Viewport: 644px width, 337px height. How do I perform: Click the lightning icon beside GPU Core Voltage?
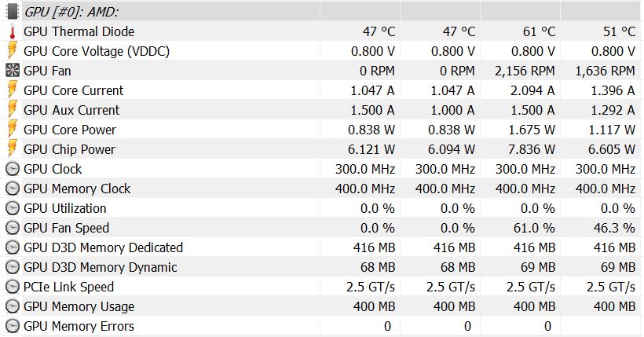coord(13,51)
